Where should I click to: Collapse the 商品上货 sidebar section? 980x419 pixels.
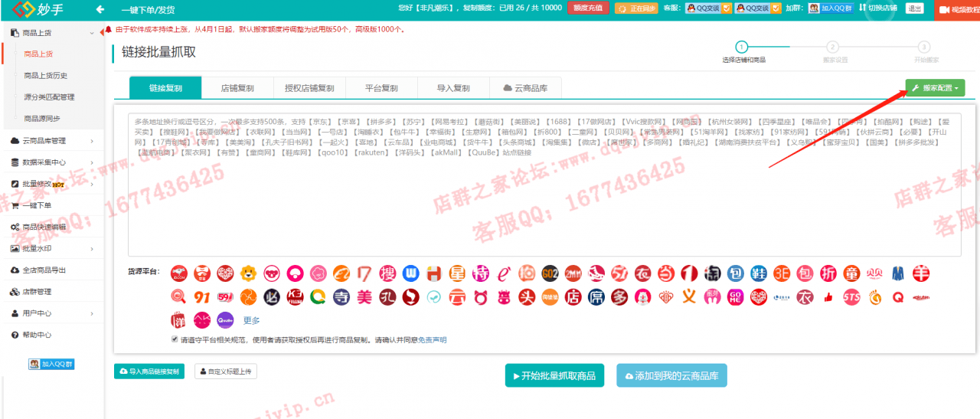(52, 33)
